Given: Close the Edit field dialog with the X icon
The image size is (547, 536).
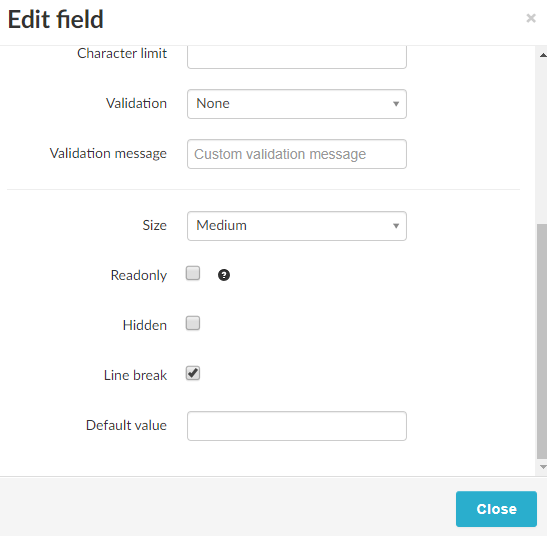Looking at the screenshot, I should (531, 18).
